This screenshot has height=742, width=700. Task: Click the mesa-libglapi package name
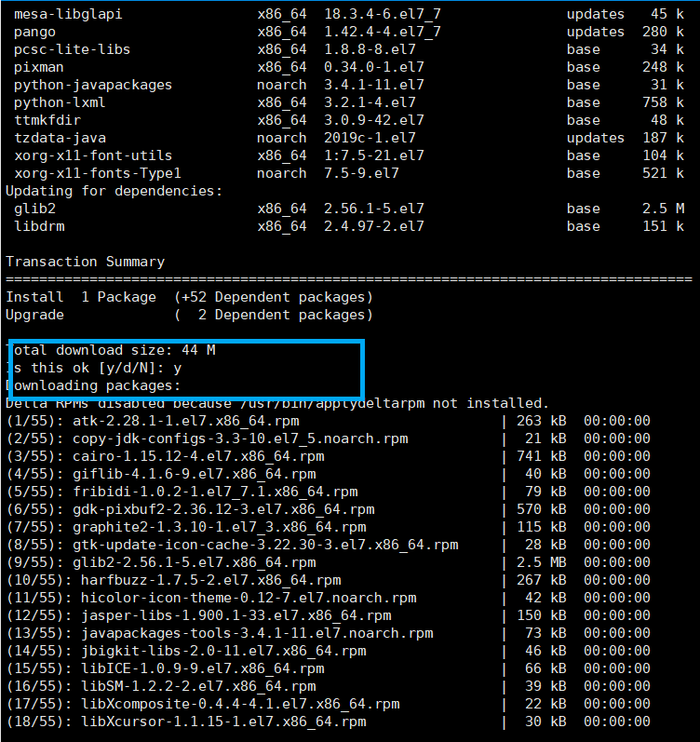click(x=68, y=14)
